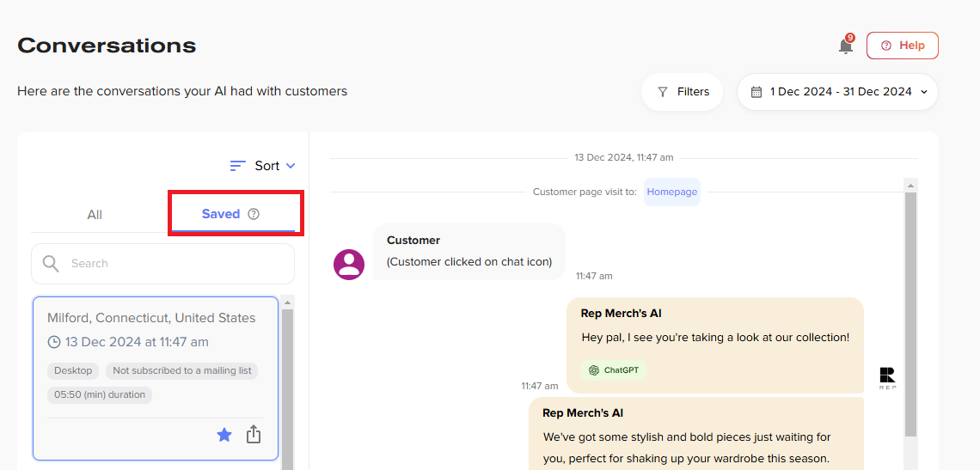Select the Milford, Connecticut conversation card

tap(156, 379)
